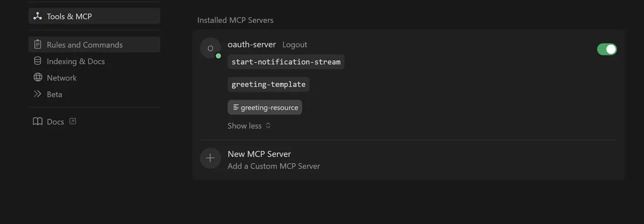Click Add a Custom MCP Server text
The width and height of the screenshot is (644, 224).
click(x=274, y=166)
